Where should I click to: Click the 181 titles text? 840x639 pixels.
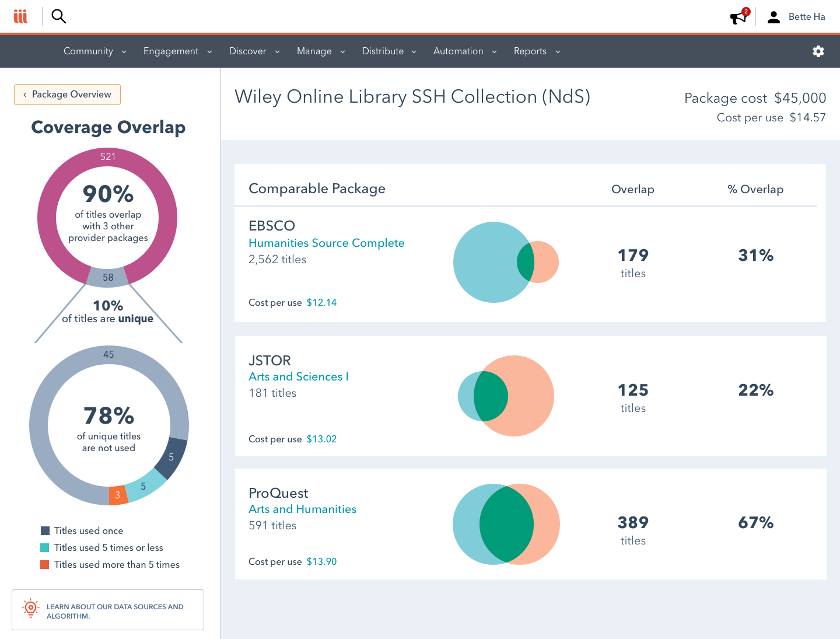(272, 393)
